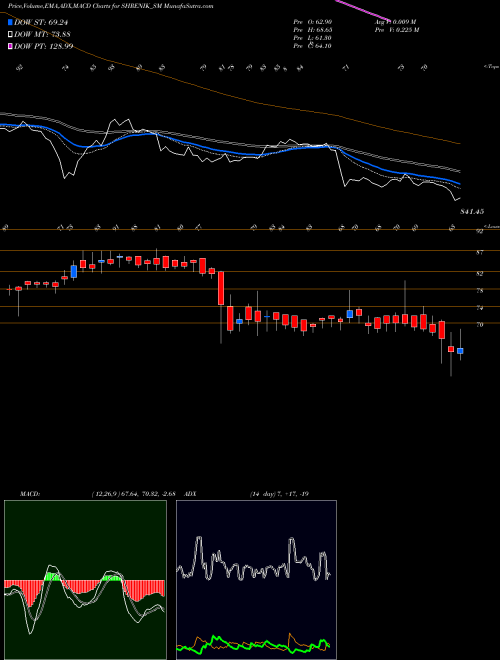Screen dimensions: 500x660
Task: Click the MACD: panel heading
Action: click(30, 494)
